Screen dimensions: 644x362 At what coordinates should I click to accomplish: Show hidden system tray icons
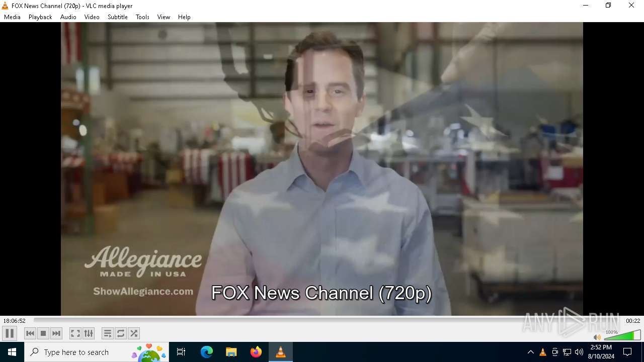coord(530,352)
